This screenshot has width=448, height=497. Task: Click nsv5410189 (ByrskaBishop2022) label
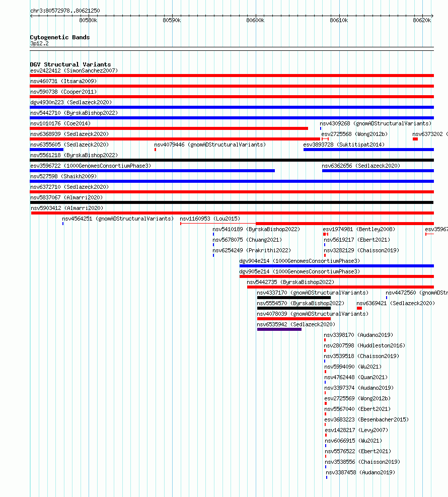point(256,229)
